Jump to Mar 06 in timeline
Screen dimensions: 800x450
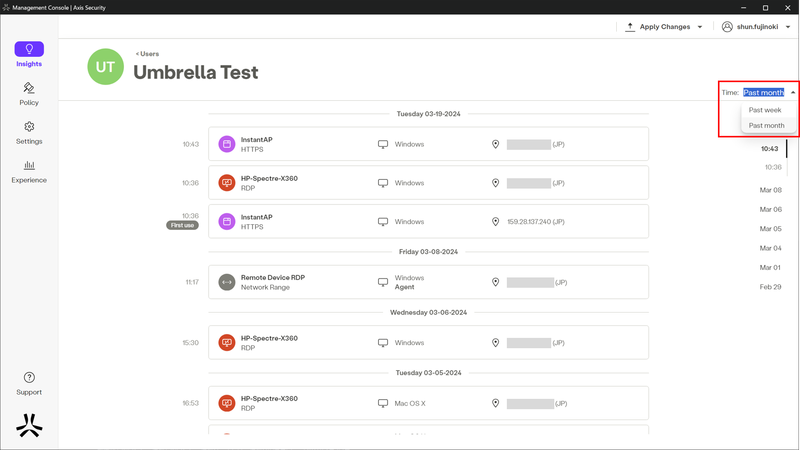(770, 209)
